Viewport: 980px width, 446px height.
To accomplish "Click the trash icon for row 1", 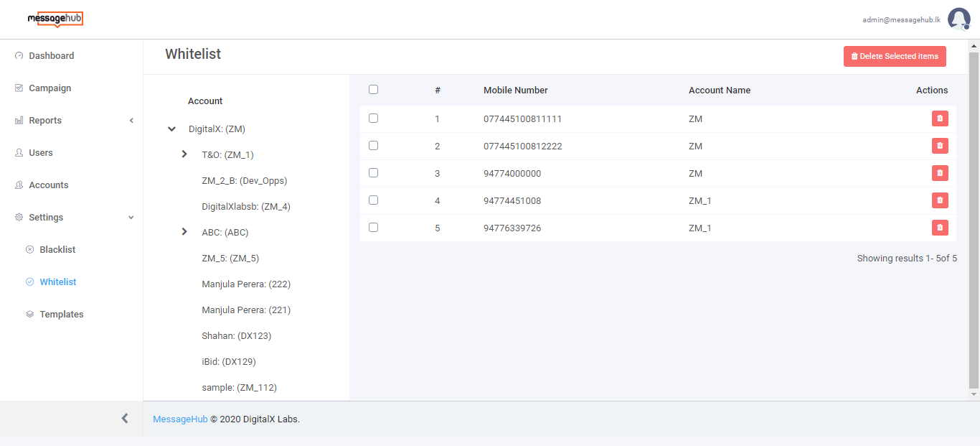I will coord(939,119).
